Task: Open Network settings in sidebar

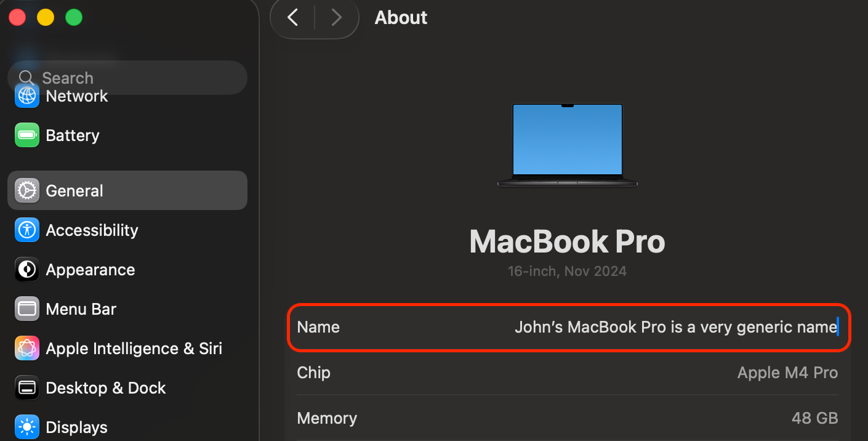Action: (77, 96)
